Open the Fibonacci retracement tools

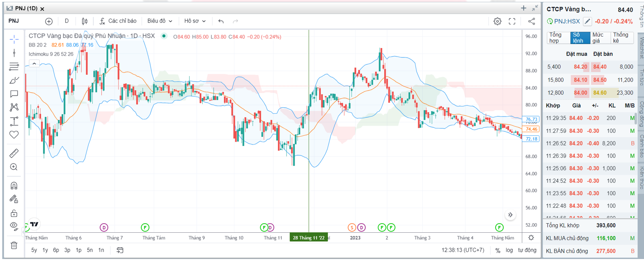(14, 67)
